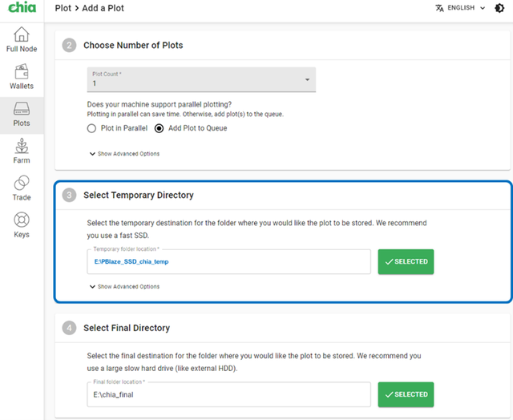Go to the Farm plant icon
Viewport: 513px width, 420px height.
tap(22, 146)
